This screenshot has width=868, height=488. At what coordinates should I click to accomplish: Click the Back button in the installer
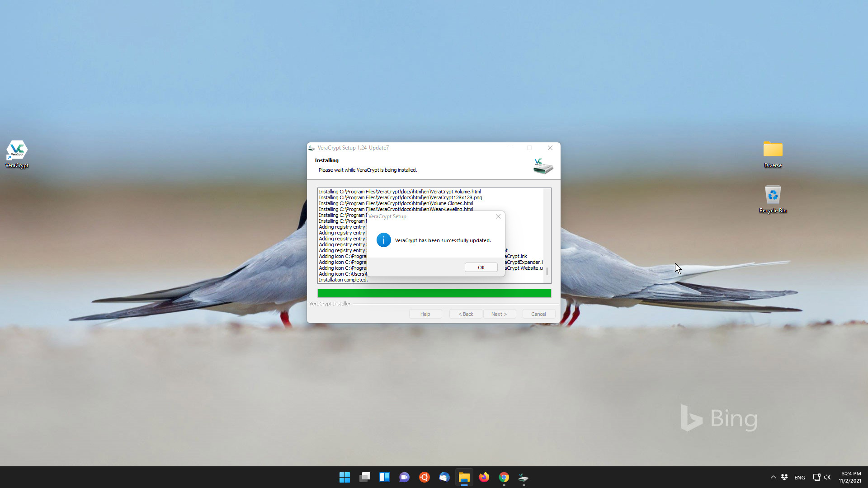click(466, 314)
